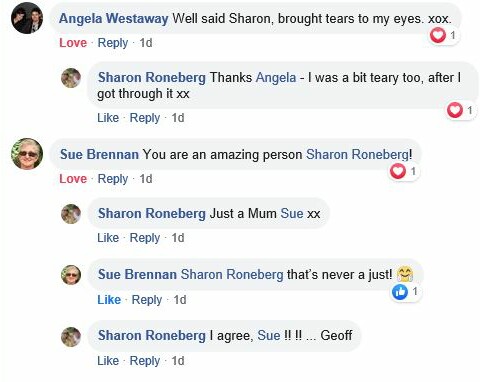The height and width of the screenshot is (382, 480).
Task: Open Sue Brennan's small avatar on reply
Action: click(x=71, y=275)
